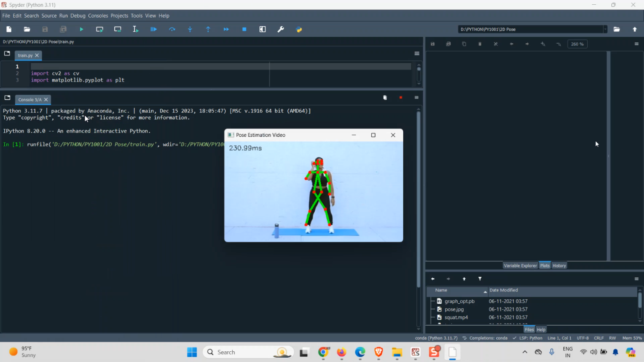Open Windows Start menu from taskbar
This screenshot has height=362, width=644.
(192, 352)
